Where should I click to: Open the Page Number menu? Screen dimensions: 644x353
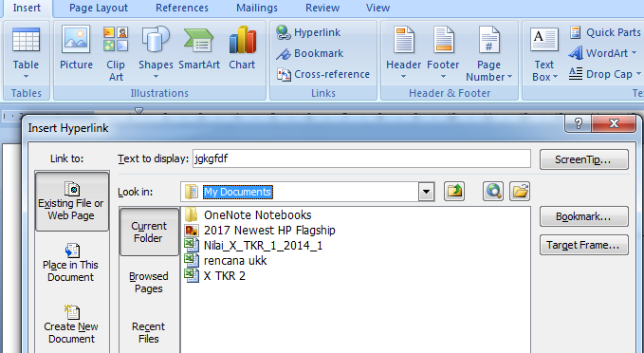[x=488, y=53]
